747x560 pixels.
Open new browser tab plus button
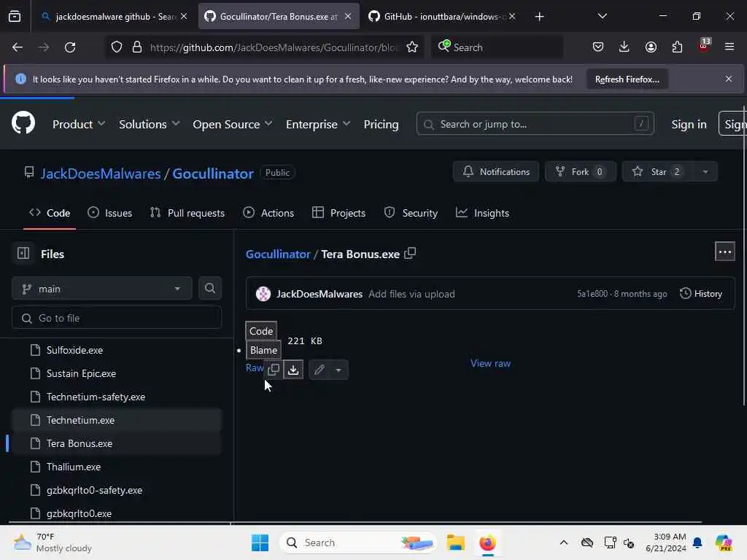(539, 17)
